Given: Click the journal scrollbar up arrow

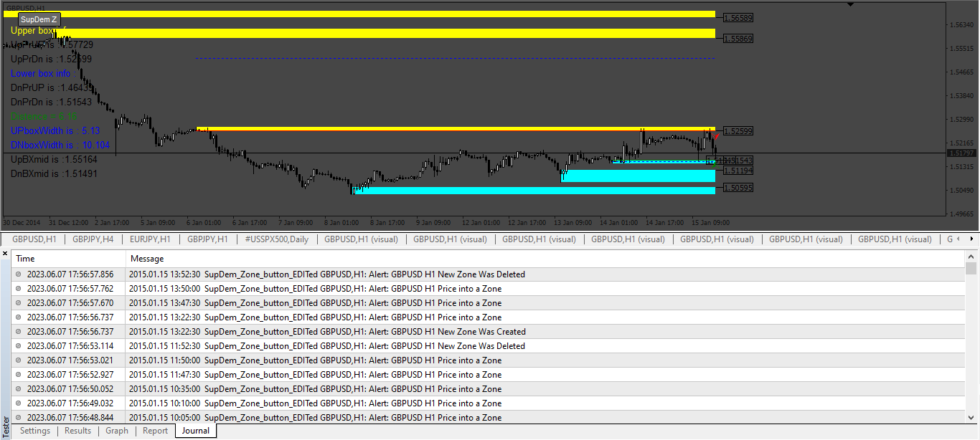Looking at the screenshot, I should click(971, 255).
